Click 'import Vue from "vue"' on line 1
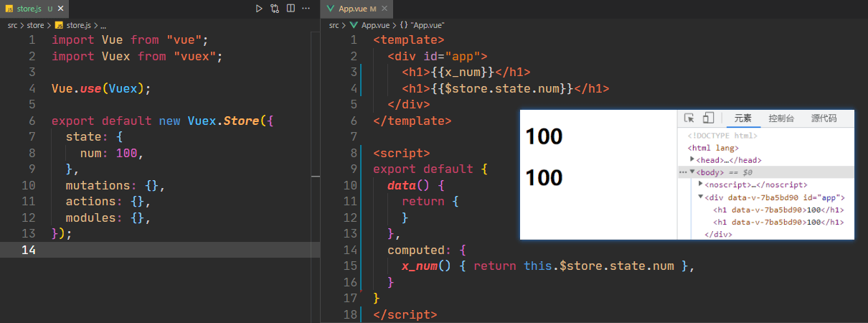Viewport: 868px width, 323px height. coord(129,39)
